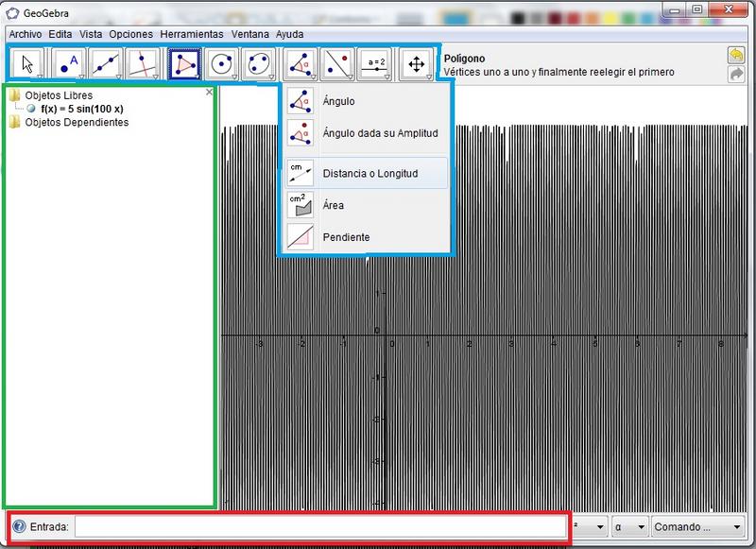Collapse the Objetos Libres folder

tap(14, 95)
